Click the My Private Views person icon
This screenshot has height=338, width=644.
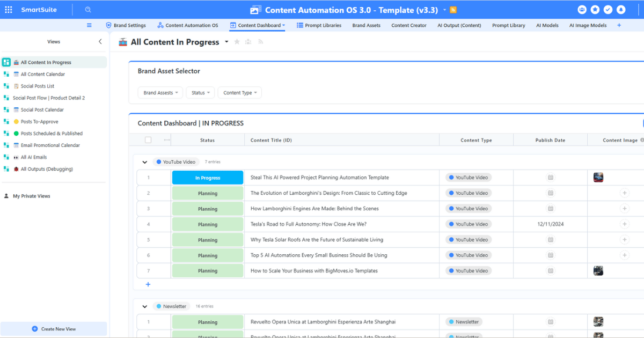pyautogui.click(x=6, y=196)
